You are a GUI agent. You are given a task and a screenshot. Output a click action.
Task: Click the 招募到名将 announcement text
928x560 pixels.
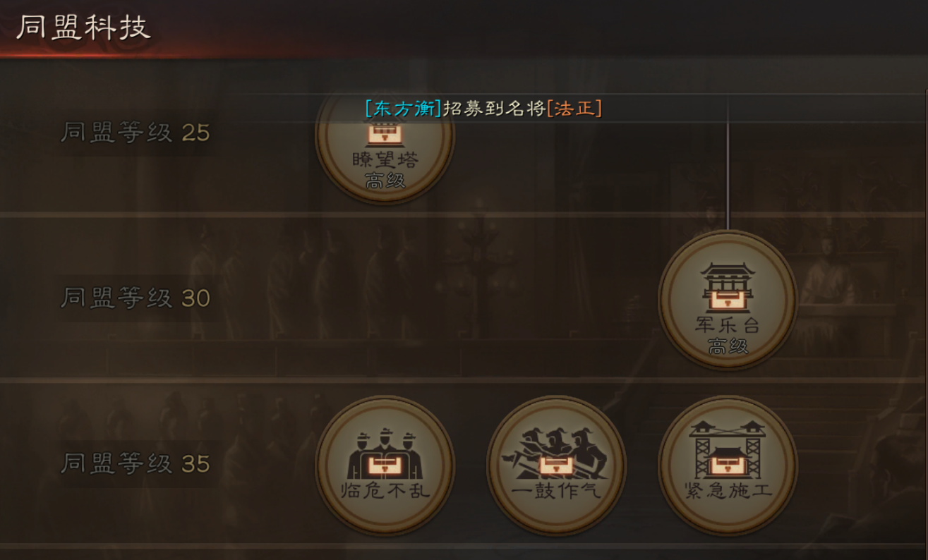pos(494,109)
